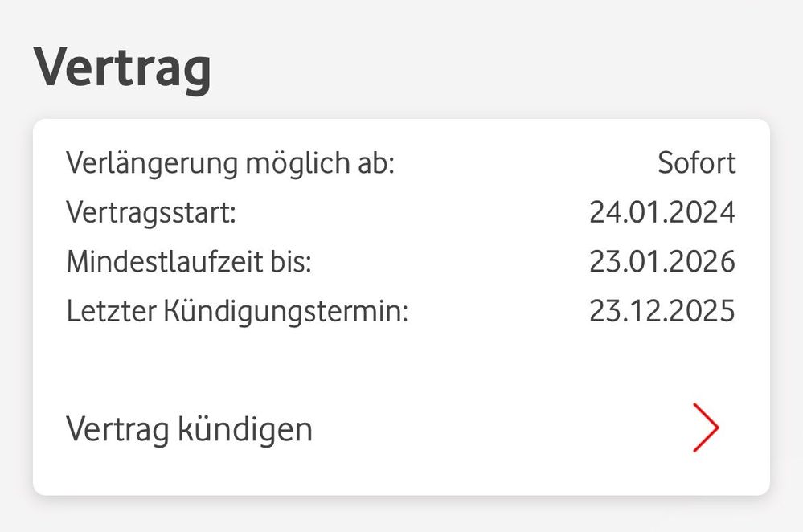Tap the Sofort value text
The height and width of the screenshot is (532, 803).
coord(696,163)
